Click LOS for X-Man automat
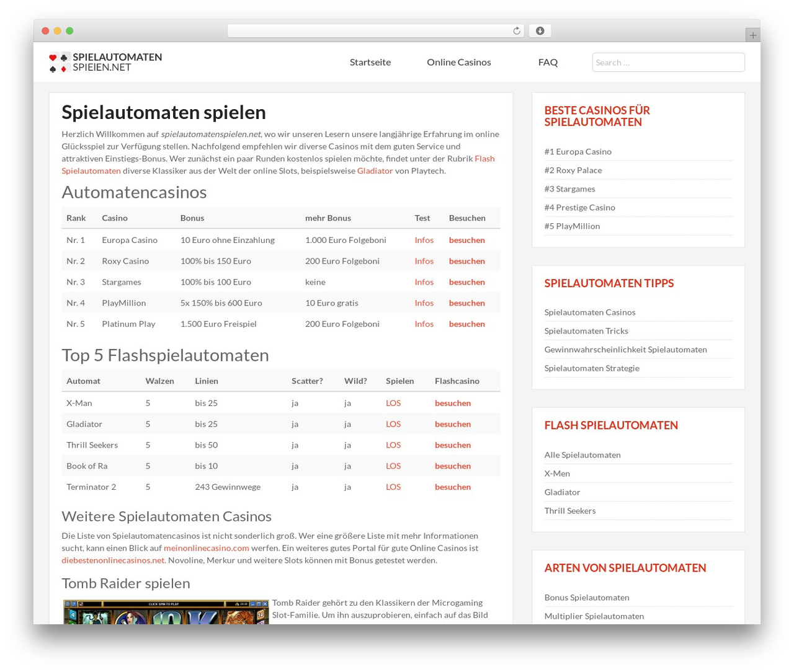794x672 pixels. (x=393, y=403)
